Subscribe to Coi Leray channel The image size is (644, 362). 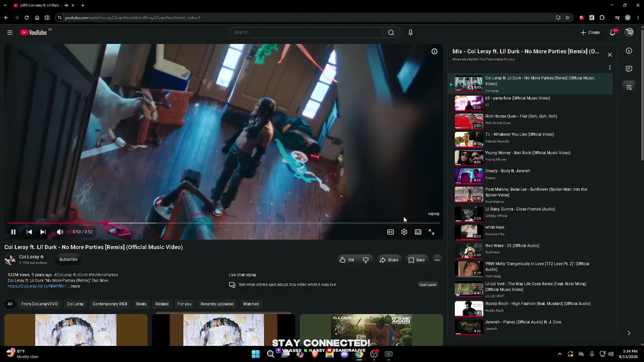pos(68,259)
